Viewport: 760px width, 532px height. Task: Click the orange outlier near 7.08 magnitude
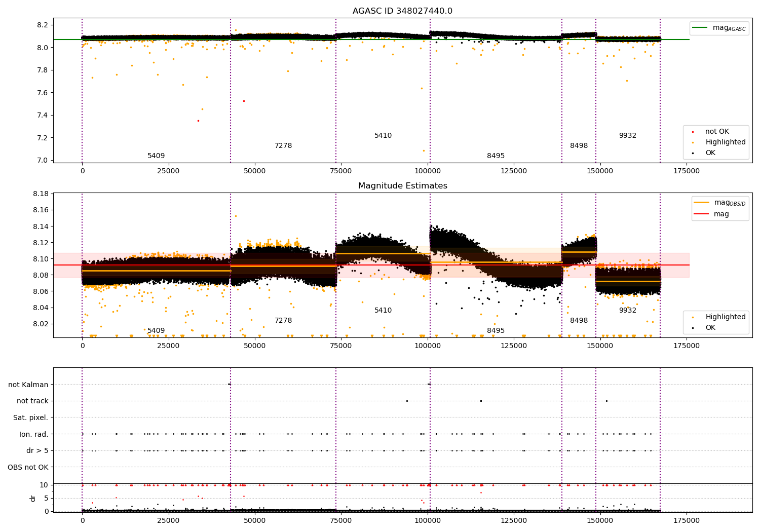click(424, 150)
